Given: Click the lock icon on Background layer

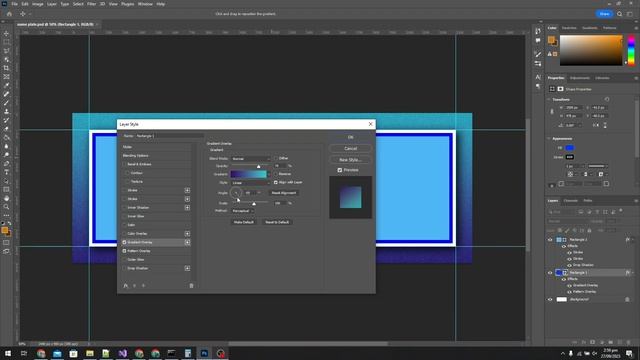Looking at the screenshot, I should coord(627,299).
